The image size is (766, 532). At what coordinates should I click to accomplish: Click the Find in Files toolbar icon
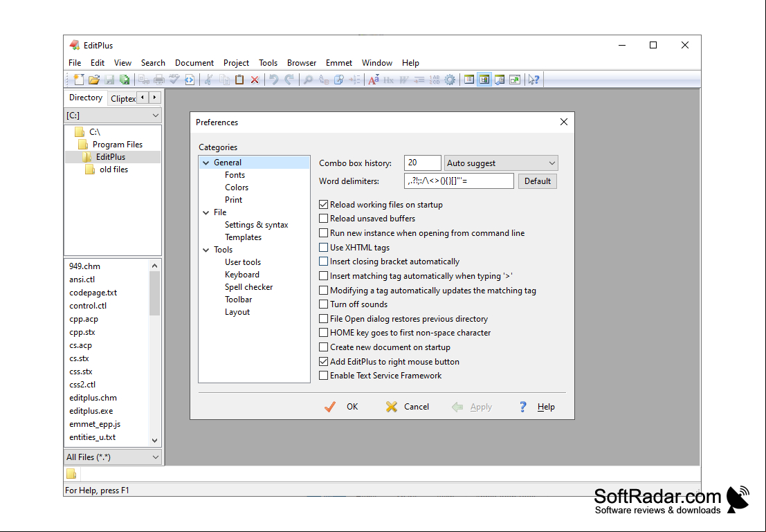click(338, 80)
